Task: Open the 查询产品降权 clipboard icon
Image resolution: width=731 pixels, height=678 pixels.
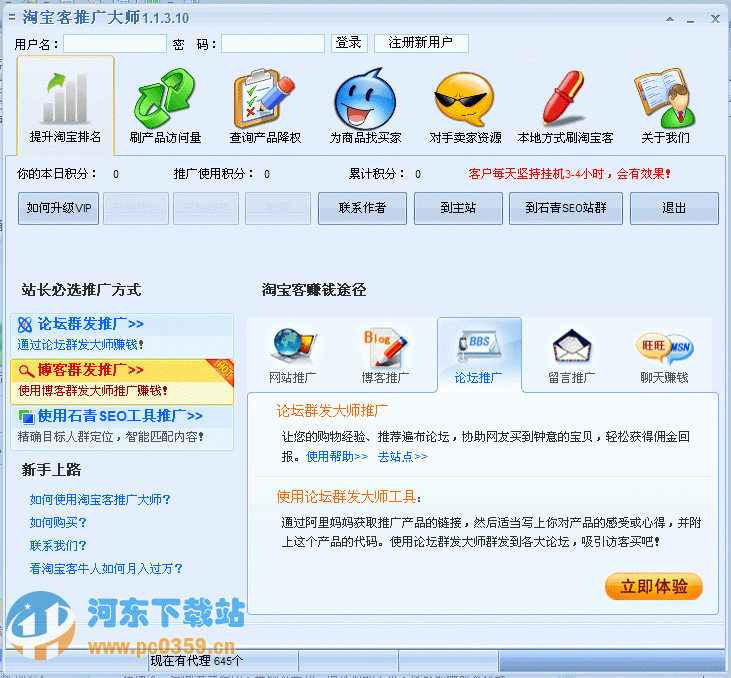Action: click(x=264, y=98)
